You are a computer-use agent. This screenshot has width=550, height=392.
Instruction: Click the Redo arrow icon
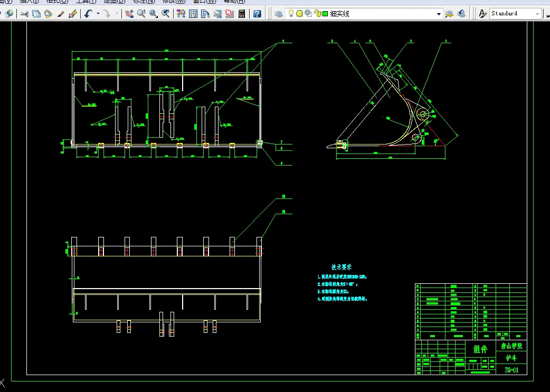pos(107,14)
